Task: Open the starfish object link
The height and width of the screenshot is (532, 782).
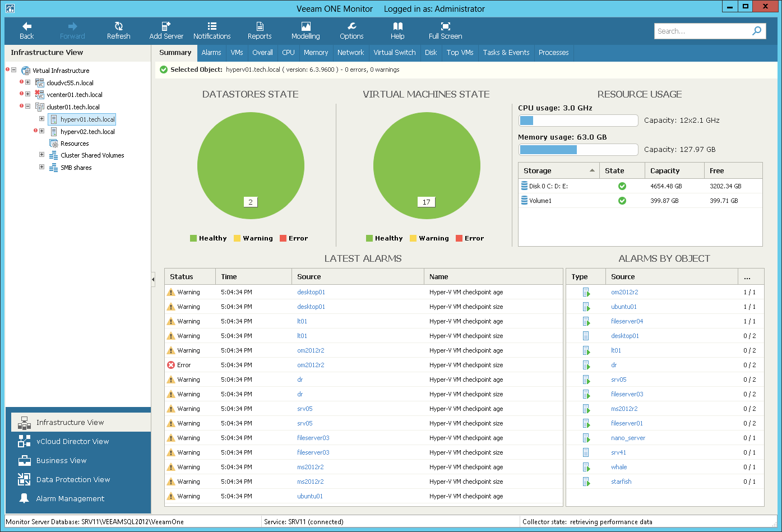Action: pyautogui.click(x=621, y=482)
